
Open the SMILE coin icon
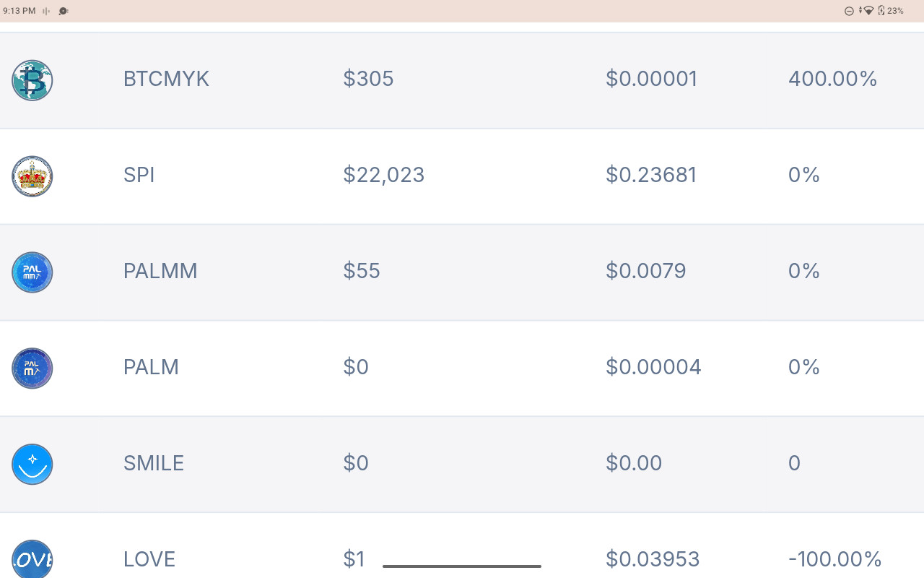coord(32,465)
